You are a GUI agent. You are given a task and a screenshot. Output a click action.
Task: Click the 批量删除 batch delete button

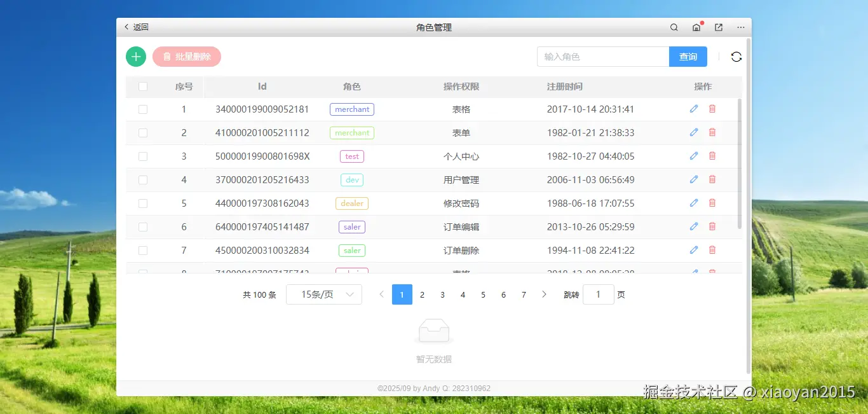click(187, 57)
